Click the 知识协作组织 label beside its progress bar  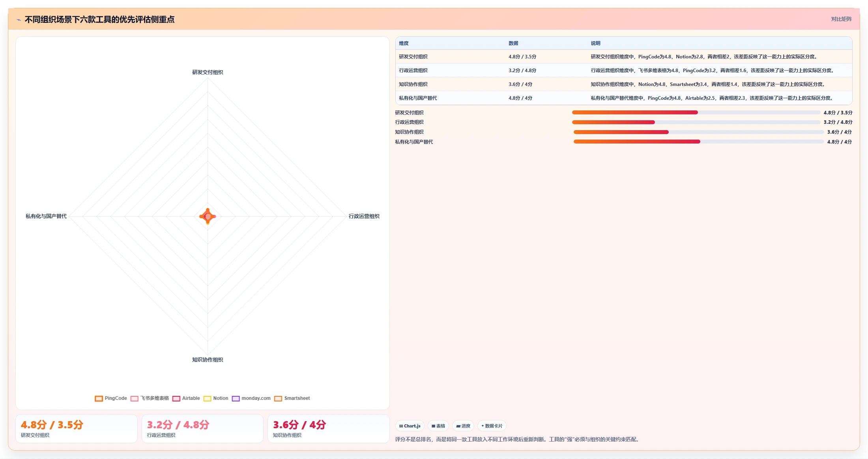410,132
